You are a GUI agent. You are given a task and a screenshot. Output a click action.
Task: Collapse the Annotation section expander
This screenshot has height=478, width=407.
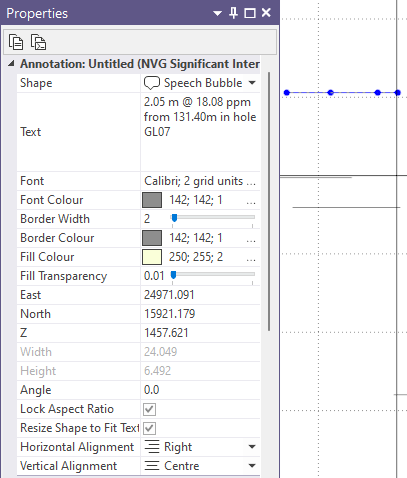pyautogui.click(x=11, y=63)
